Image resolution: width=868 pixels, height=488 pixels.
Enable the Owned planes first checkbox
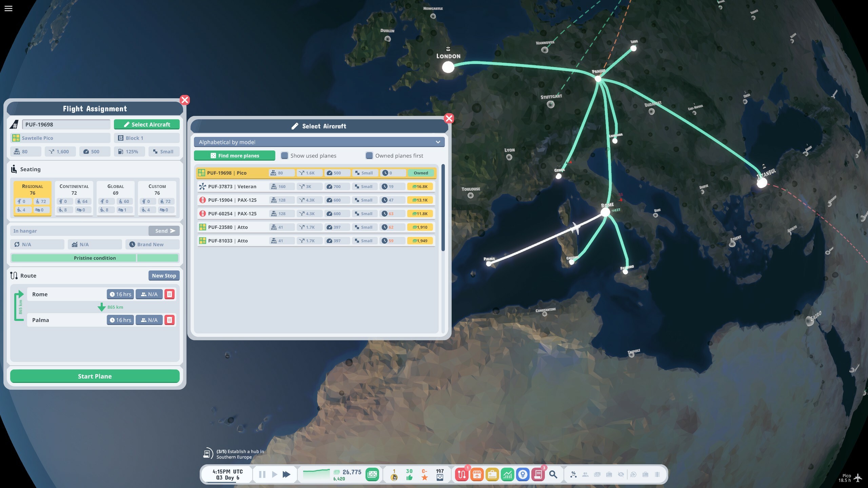click(x=369, y=156)
